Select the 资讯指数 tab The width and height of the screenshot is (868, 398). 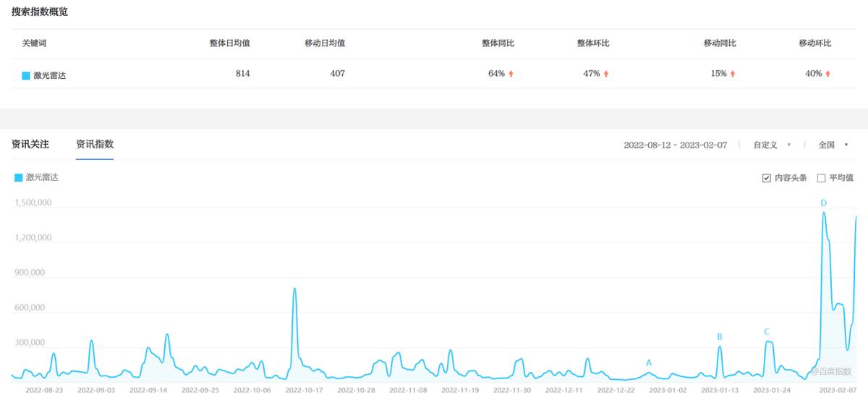[x=95, y=144]
